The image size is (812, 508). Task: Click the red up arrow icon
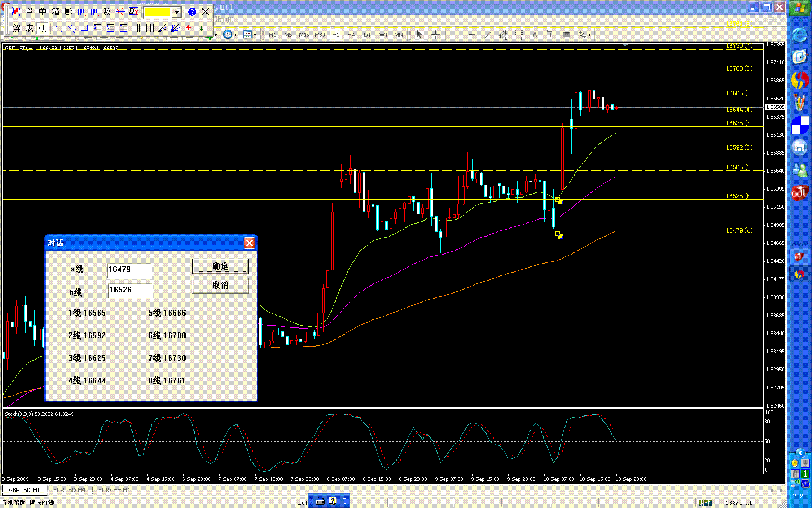188,28
